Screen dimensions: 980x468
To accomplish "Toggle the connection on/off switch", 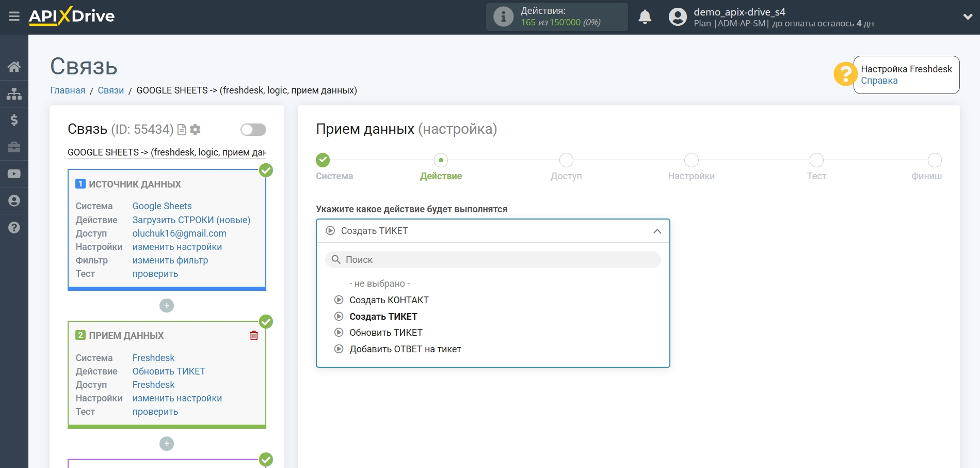I will point(253,130).
